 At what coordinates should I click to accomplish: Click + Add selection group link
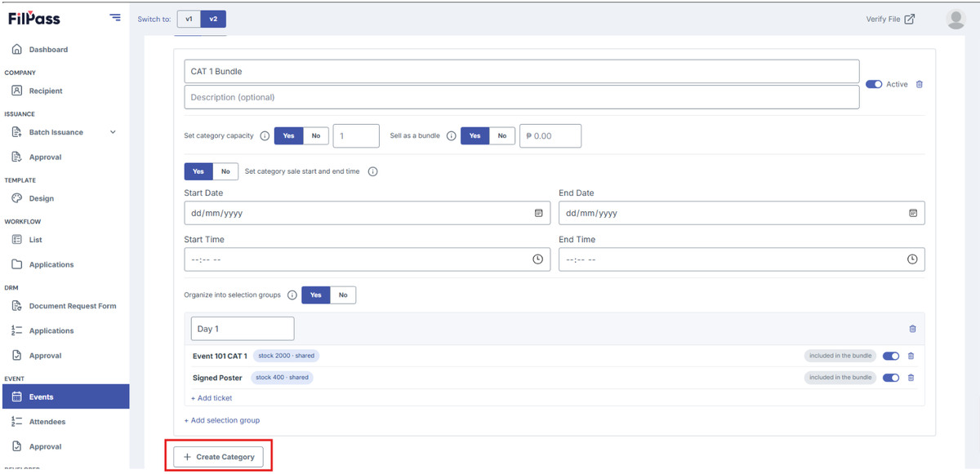tap(222, 420)
